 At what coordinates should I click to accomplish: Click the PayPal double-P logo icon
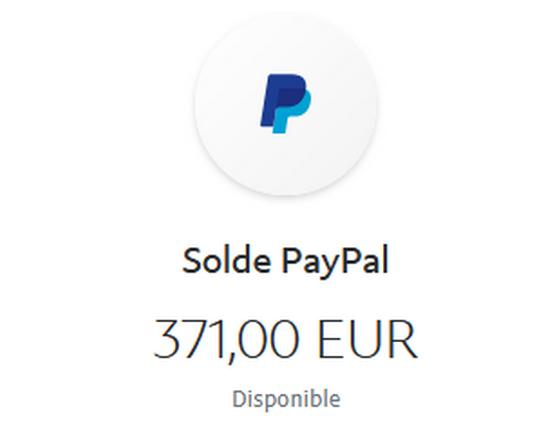(x=286, y=103)
